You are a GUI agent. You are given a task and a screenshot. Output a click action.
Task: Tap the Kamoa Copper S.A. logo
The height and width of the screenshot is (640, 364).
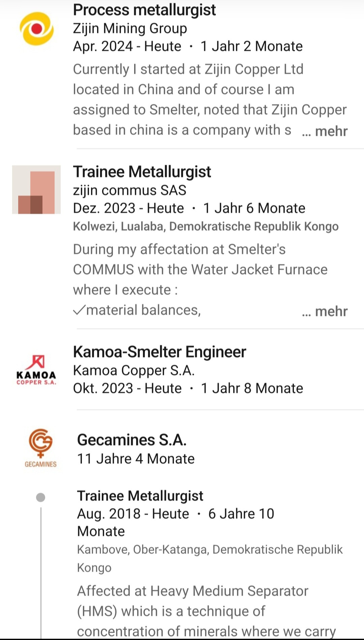(36, 370)
